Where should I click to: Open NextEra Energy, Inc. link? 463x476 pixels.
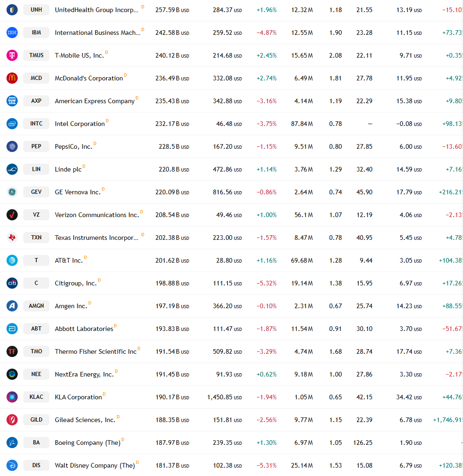click(84, 374)
